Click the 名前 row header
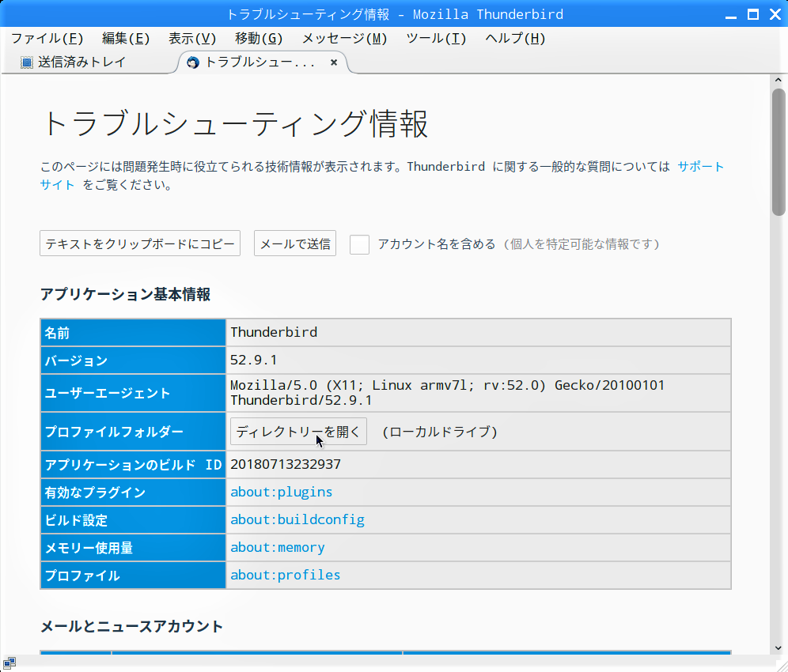The height and width of the screenshot is (672, 788). point(133,333)
